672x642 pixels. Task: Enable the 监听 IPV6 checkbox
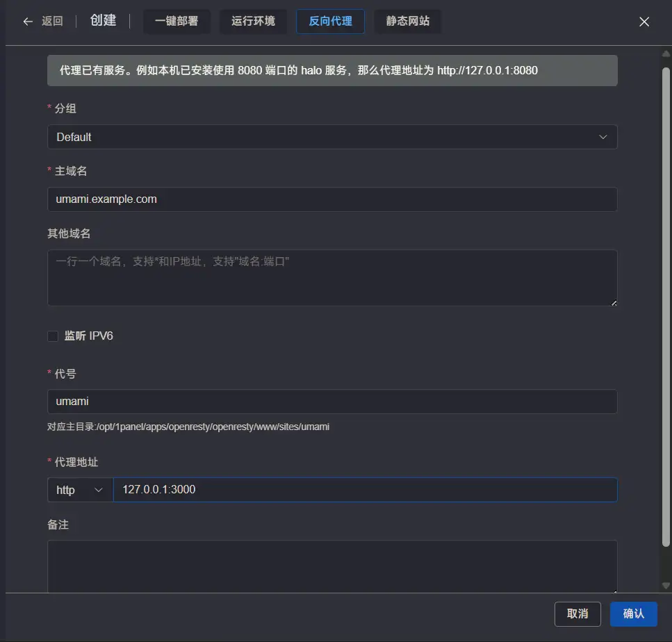click(53, 336)
